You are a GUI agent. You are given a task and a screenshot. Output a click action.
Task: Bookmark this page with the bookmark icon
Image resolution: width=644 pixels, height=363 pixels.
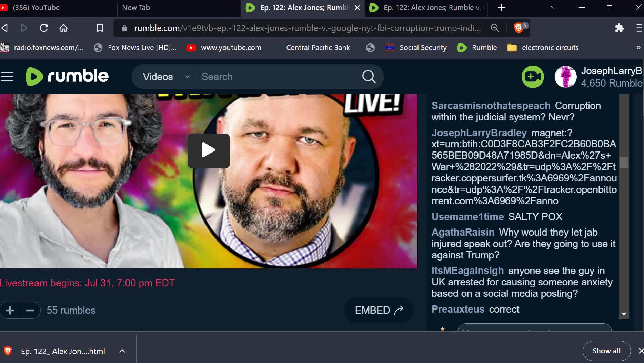pyautogui.click(x=100, y=28)
